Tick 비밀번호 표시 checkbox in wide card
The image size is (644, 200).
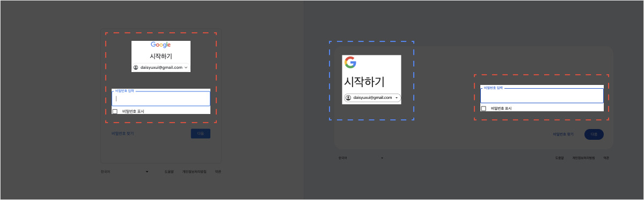pyautogui.click(x=484, y=109)
